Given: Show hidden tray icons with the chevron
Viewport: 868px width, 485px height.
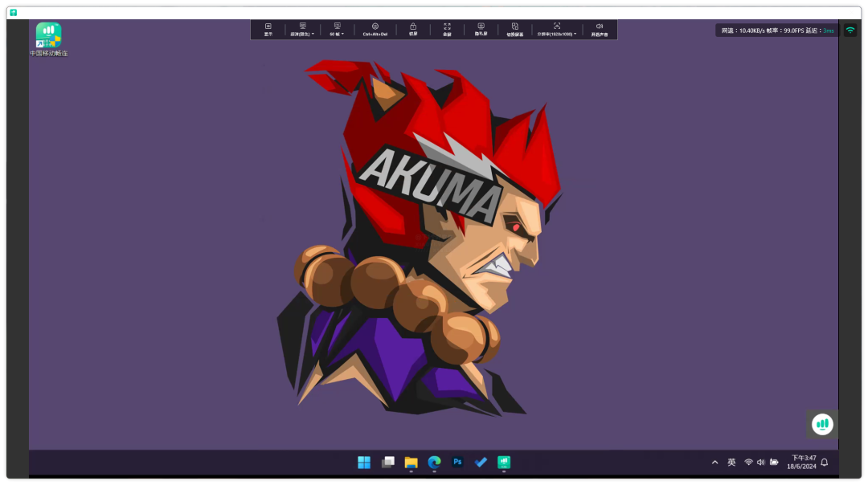Looking at the screenshot, I should (x=714, y=463).
